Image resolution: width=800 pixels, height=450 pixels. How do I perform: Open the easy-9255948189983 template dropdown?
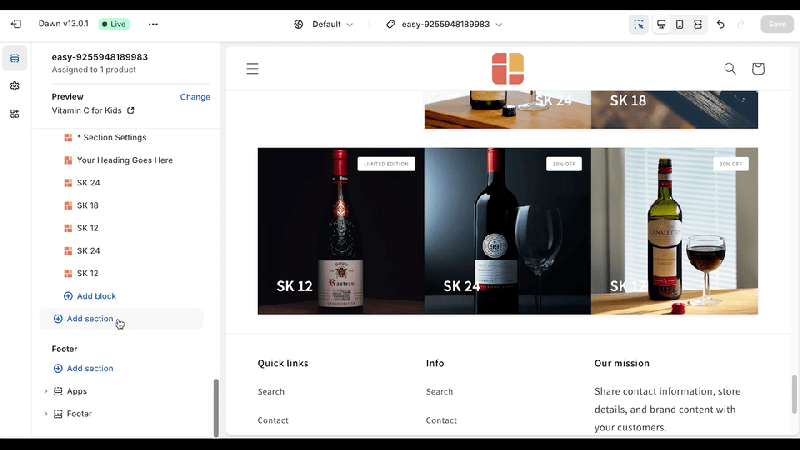[444, 24]
